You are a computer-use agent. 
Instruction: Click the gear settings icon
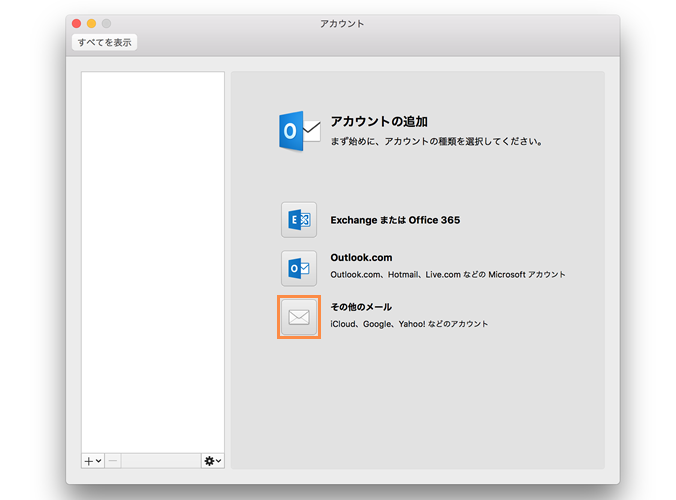click(209, 461)
